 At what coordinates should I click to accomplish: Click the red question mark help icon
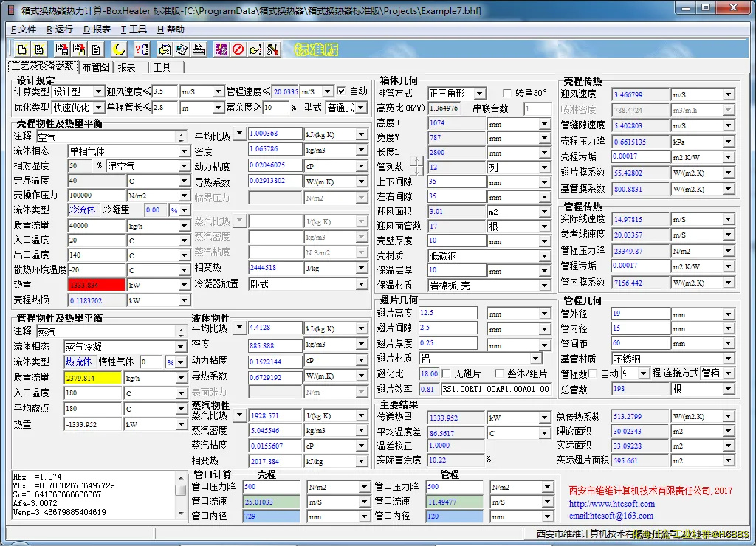[x=141, y=49]
